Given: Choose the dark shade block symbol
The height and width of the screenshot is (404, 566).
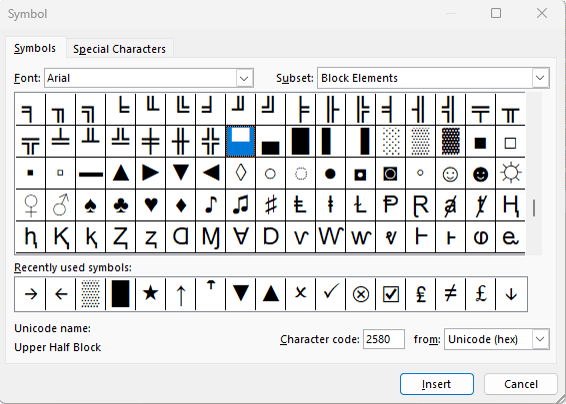Looking at the screenshot, I should tap(450, 142).
